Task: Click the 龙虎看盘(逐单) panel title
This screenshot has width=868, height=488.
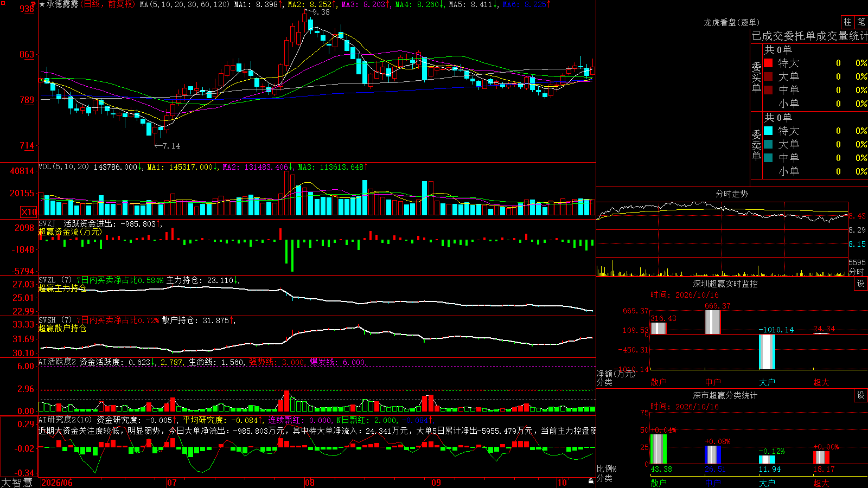Action: pos(731,22)
